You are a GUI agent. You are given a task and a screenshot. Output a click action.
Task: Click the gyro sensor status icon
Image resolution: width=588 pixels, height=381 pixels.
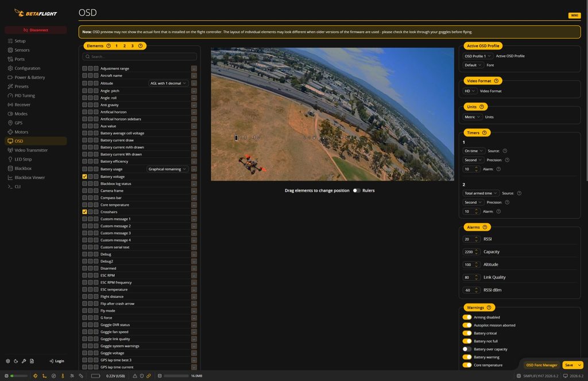[35, 376]
